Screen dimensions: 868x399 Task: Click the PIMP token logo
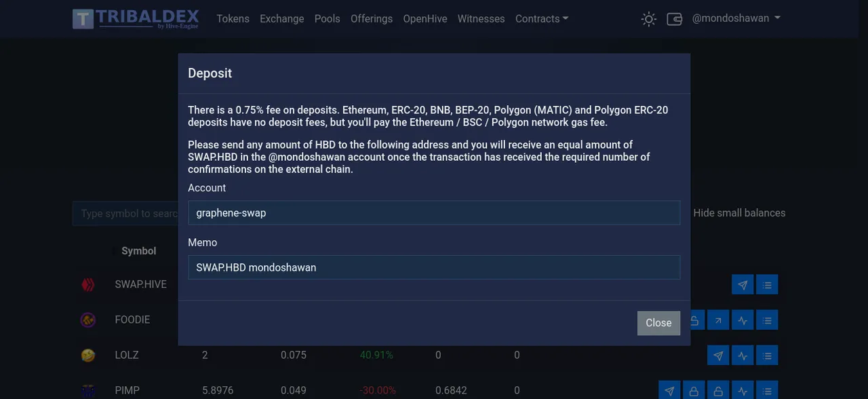(88, 391)
